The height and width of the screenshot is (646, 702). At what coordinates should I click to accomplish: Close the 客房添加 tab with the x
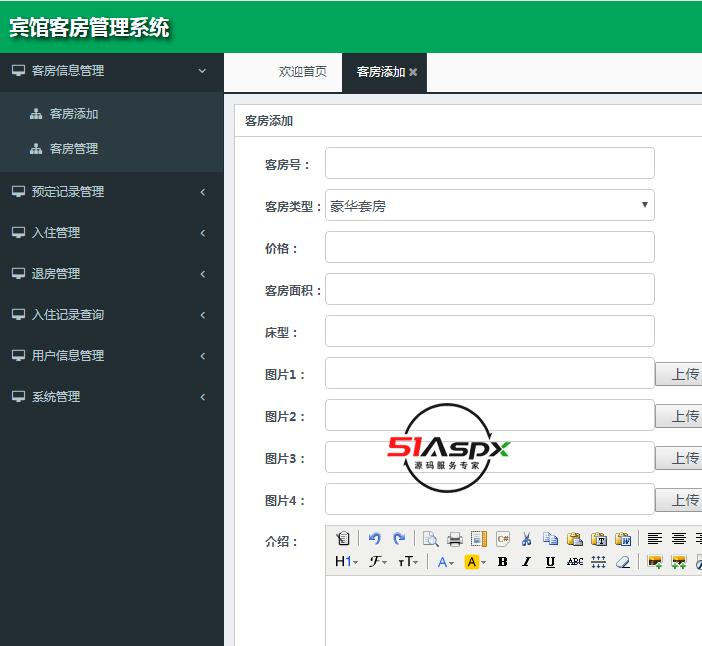click(413, 72)
